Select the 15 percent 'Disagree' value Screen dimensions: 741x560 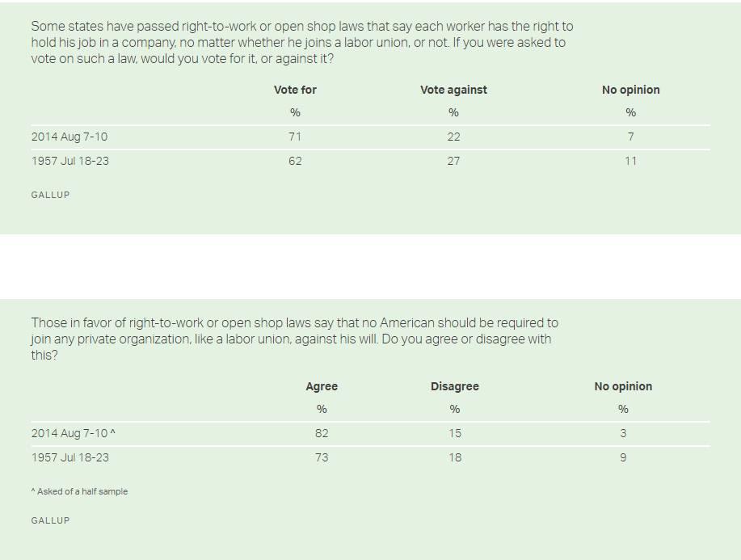(455, 433)
